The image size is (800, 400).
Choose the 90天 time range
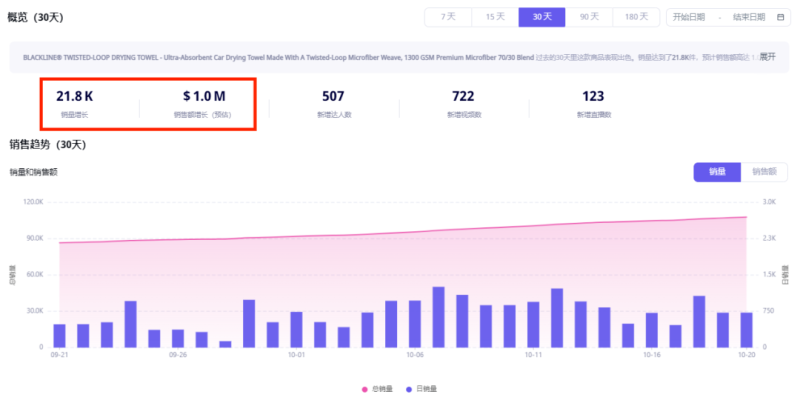click(589, 17)
